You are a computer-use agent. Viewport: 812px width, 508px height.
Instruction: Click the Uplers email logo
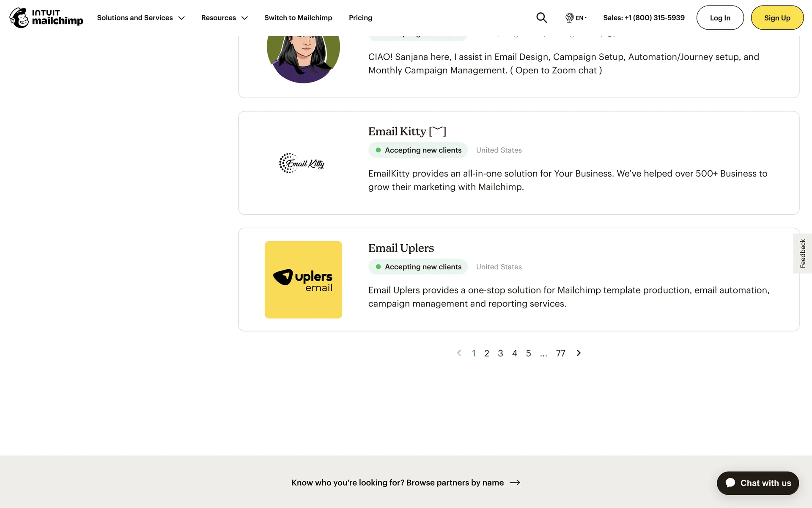[x=303, y=280]
